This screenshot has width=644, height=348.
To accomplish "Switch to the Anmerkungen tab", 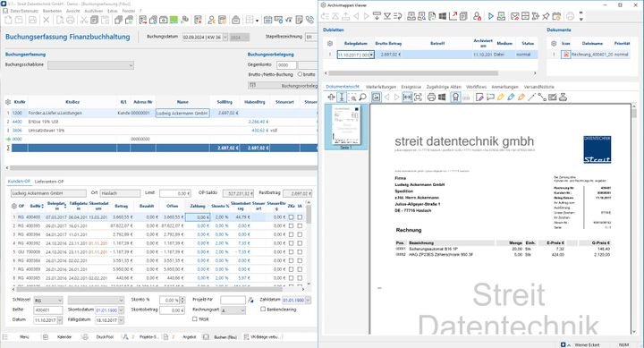I will point(504,87).
